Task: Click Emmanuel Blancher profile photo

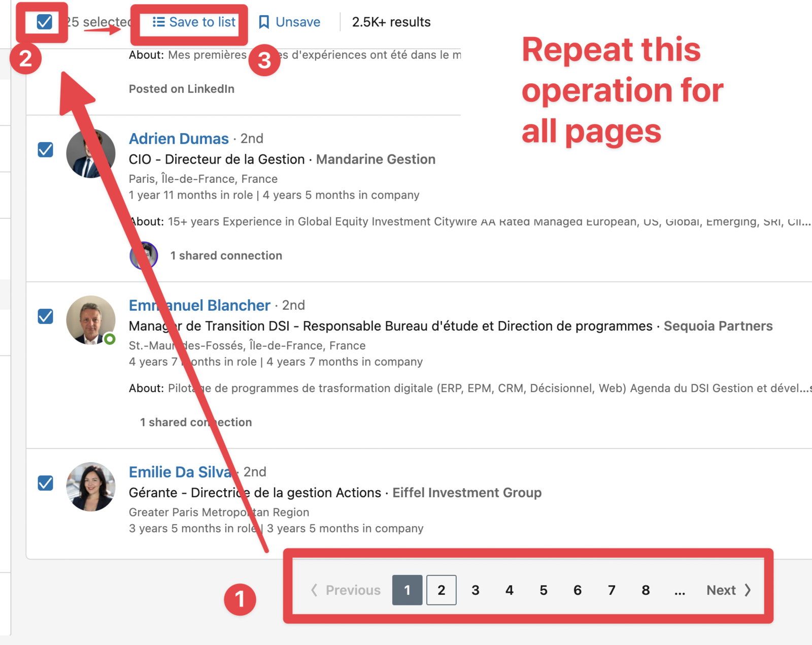Action: [91, 320]
